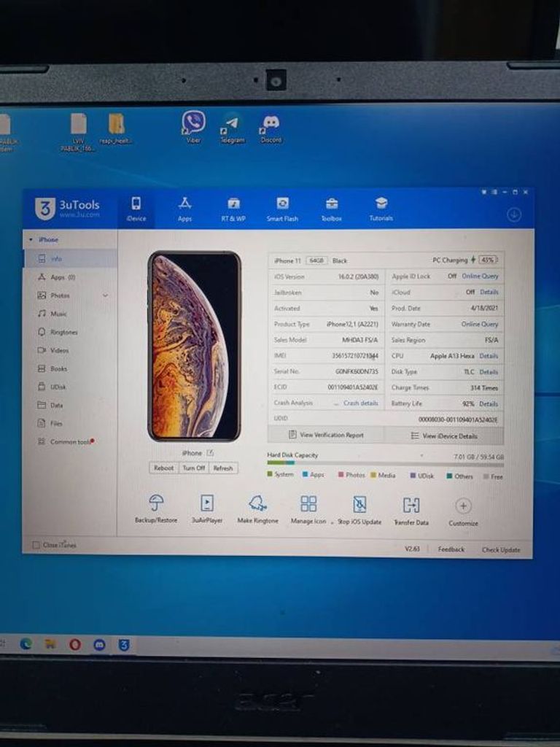Launch 3uAirPlayer tool
The height and width of the screenshot is (747, 560).
(207, 509)
